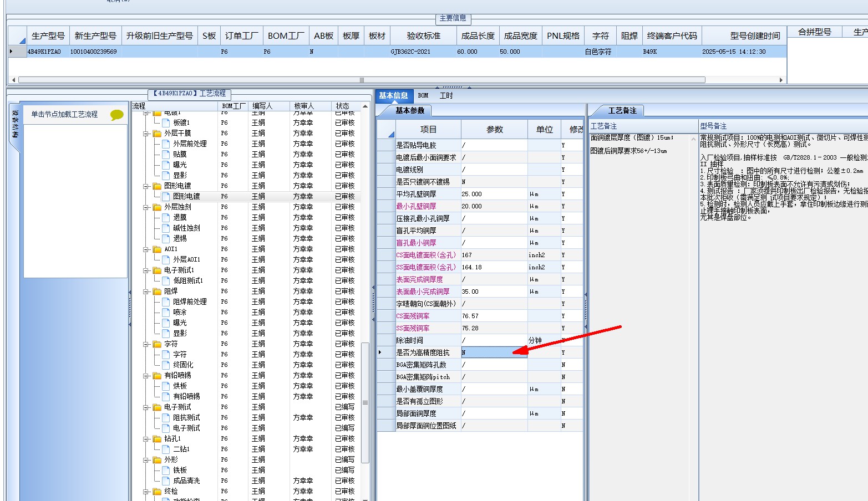Click the 贴膜 document icon

pyautogui.click(x=166, y=154)
